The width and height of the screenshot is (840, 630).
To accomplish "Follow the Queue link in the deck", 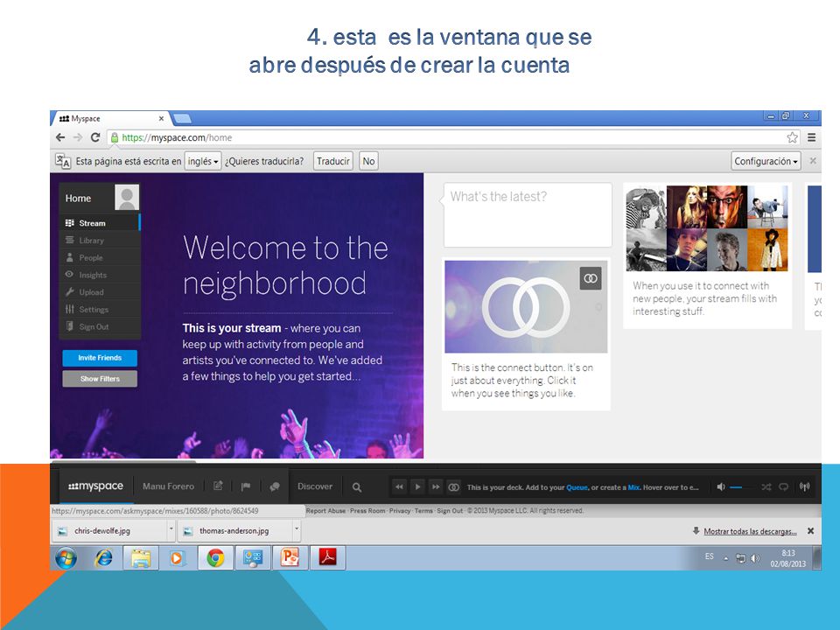I will [577, 487].
